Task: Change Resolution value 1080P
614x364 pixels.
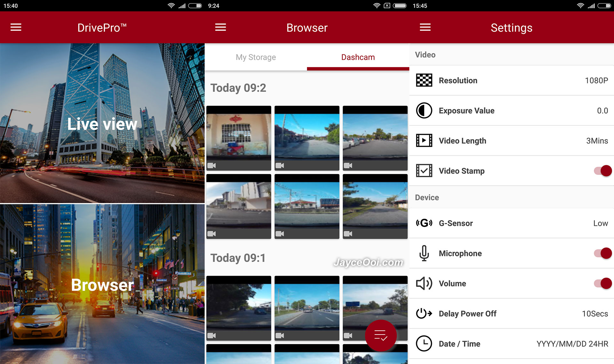Action: point(596,80)
